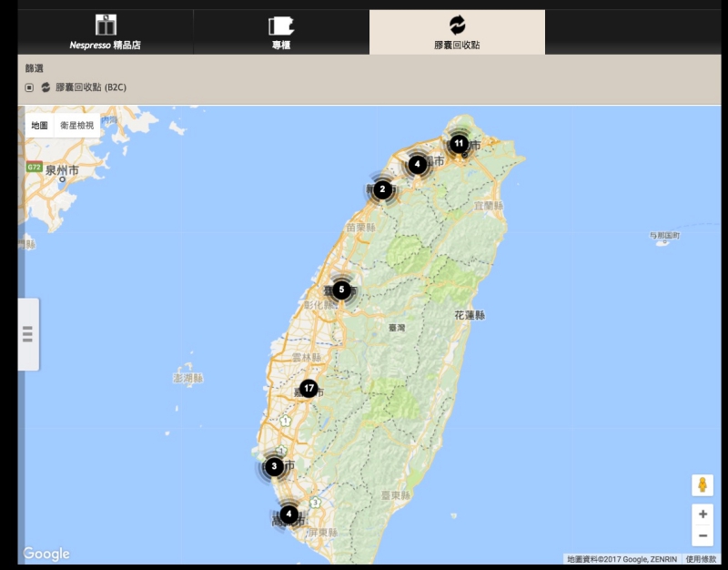This screenshot has height=570, width=728.
Task: Click the Street View pegman icon
Action: (x=703, y=485)
